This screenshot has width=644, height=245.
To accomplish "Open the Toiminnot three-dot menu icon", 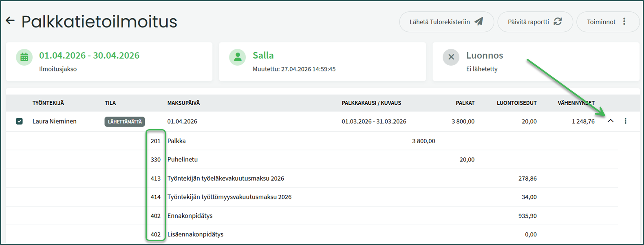I will pyautogui.click(x=624, y=22).
